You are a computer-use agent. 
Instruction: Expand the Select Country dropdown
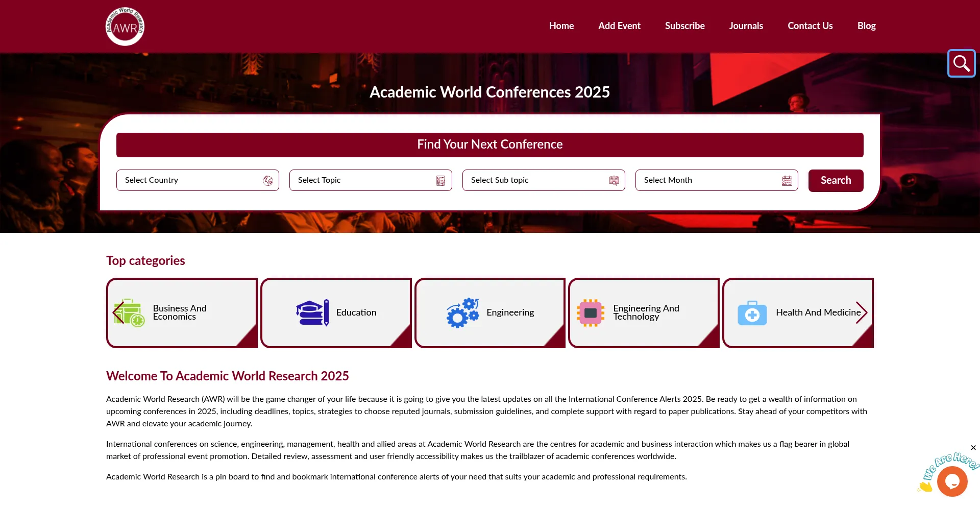pos(198,180)
